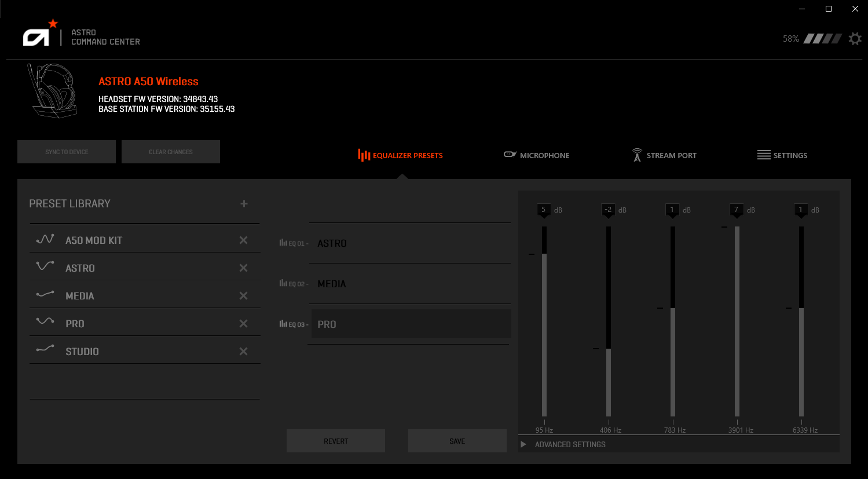Select the PRO preset in the library
Screen dimensions: 868x479
pyautogui.click(x=75, y=323)
